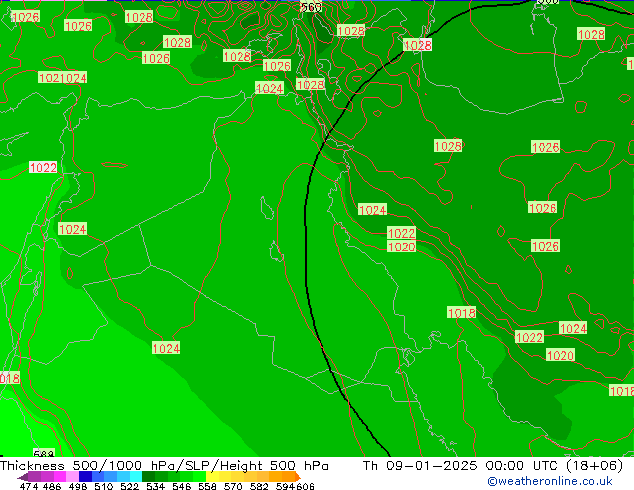Screen dimensions: 634x490
Task: Click the 'Th 09-01-2025 00:00 UTC (18+06)' timestamp
Action: coord(493,466)
